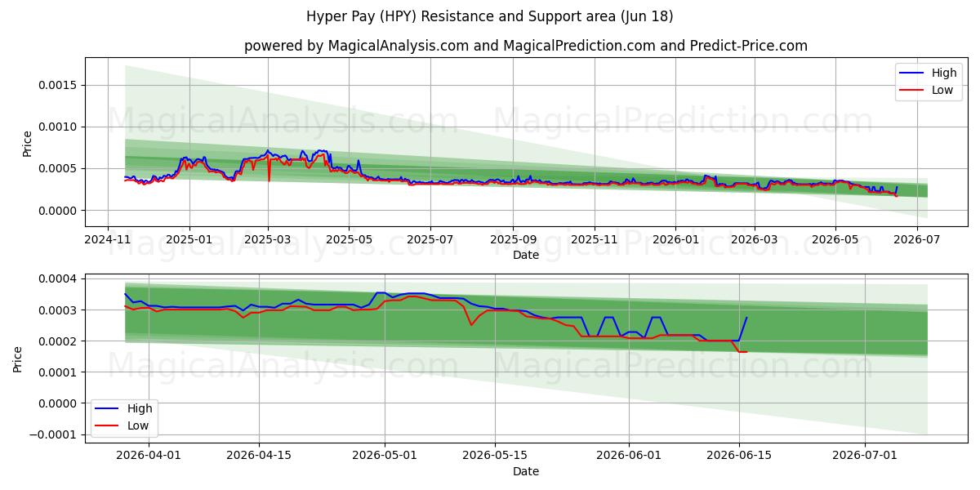This screenshot has height=490, width=980.
Task: Click the bottom chart y-axis value '0.0001'
Action: 58,372
